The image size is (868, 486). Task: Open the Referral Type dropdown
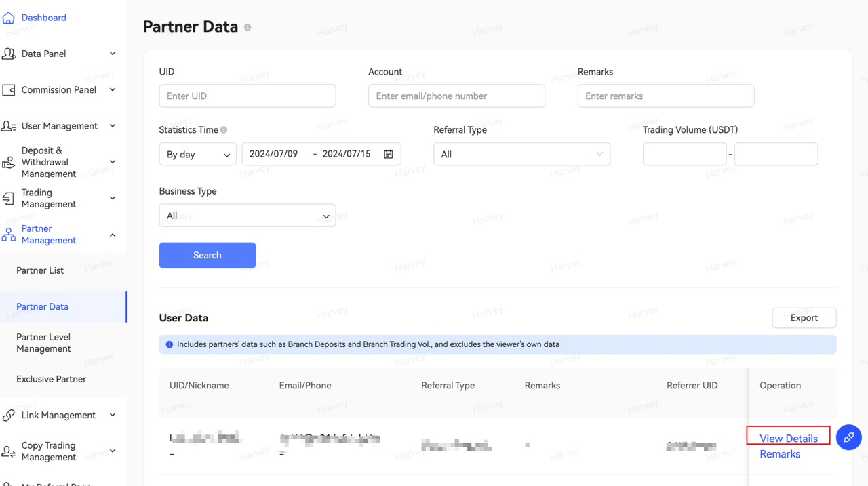click(x=521, y=155)
